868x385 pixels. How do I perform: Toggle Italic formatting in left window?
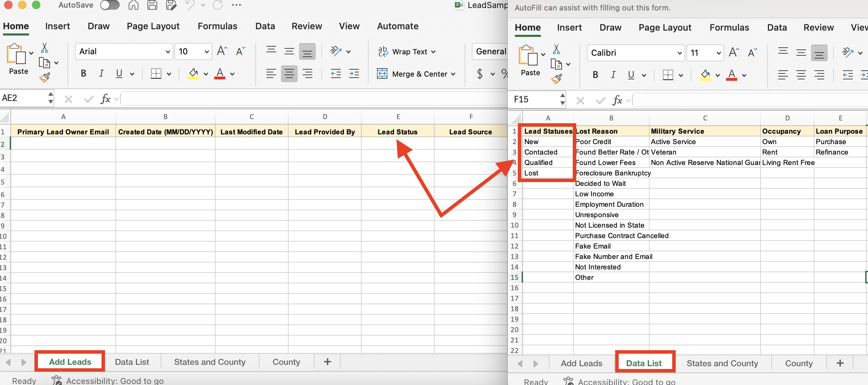pos(101,73)
